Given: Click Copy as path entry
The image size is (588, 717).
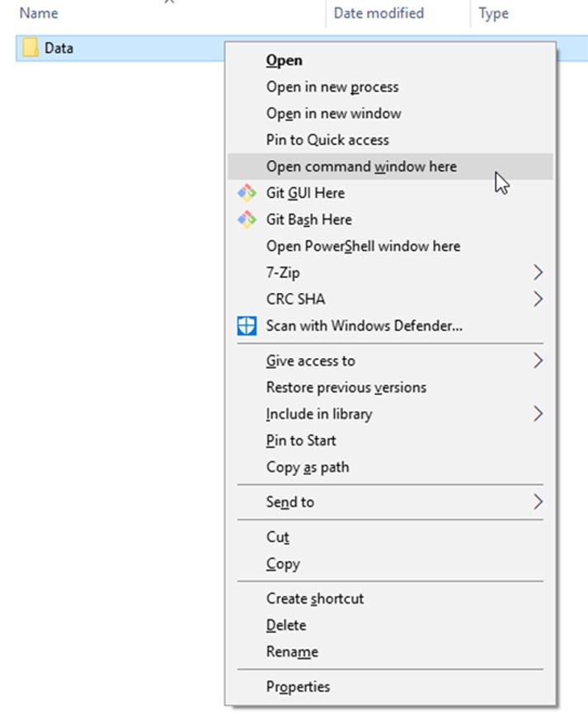Looking at the screenshot, I should tap(308, 467).
